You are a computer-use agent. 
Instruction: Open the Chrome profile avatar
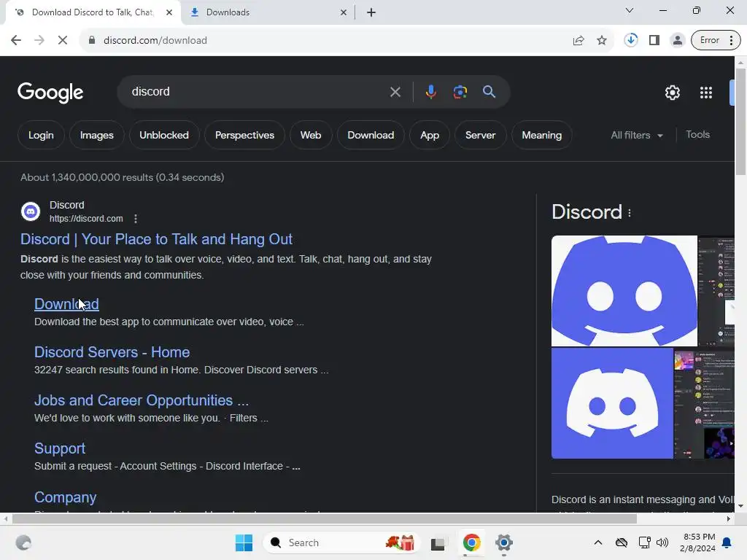point(677,40)
